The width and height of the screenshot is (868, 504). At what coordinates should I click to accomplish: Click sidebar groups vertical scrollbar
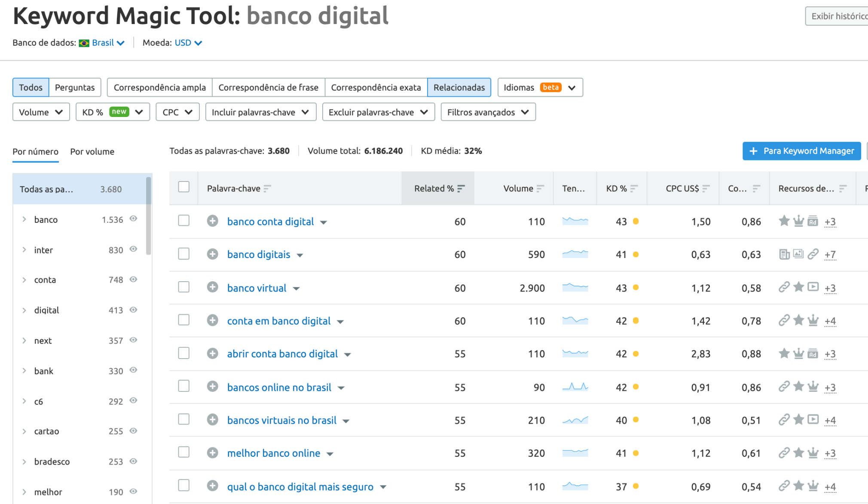point(149,216)
